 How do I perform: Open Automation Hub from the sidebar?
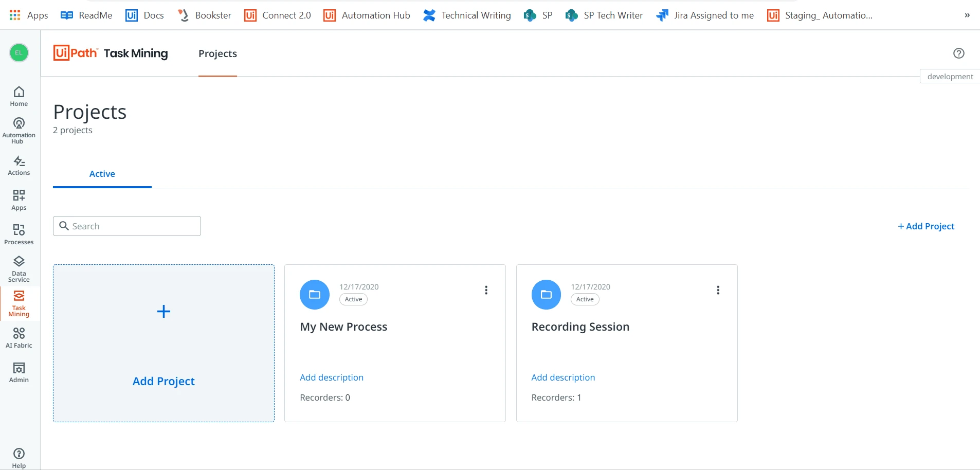point(19,131)
